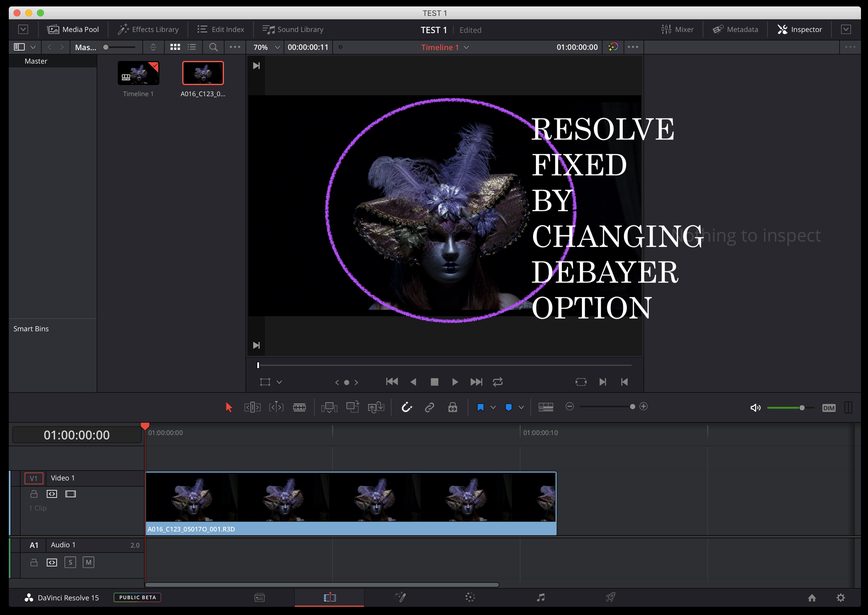The height and width of the screenshot is (615, 868).
Task: Toggle timeline Snapping magnet icon
Action: click(406, 407)
